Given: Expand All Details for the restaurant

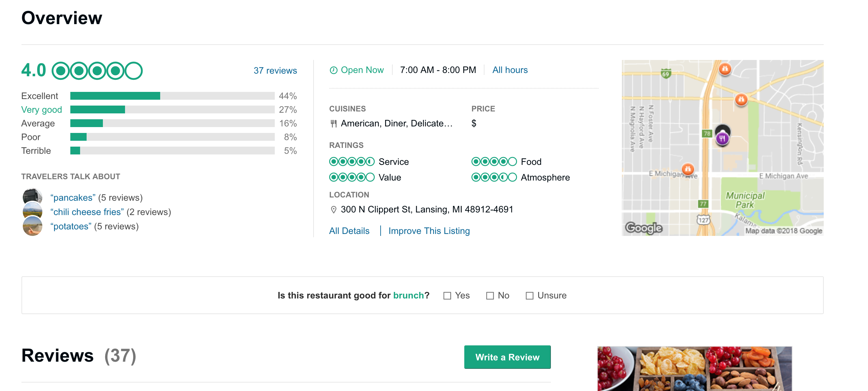Looking at the screenshot, I should 349,231.
